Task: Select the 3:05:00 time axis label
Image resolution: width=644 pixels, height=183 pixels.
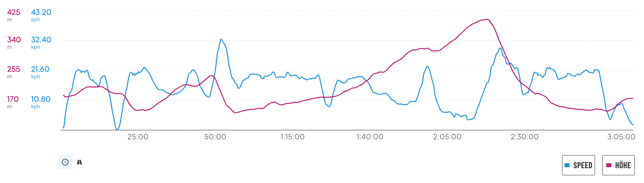Action: [621, 137]
